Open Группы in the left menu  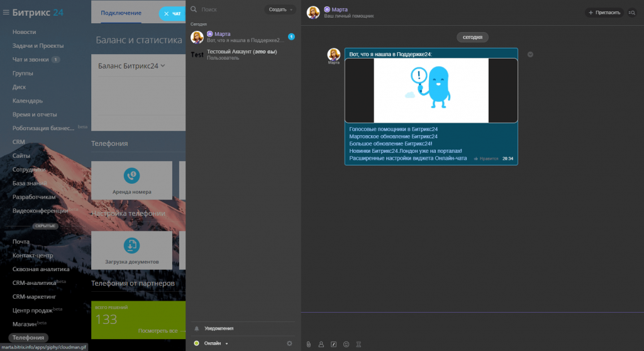[x=23, y=73]
